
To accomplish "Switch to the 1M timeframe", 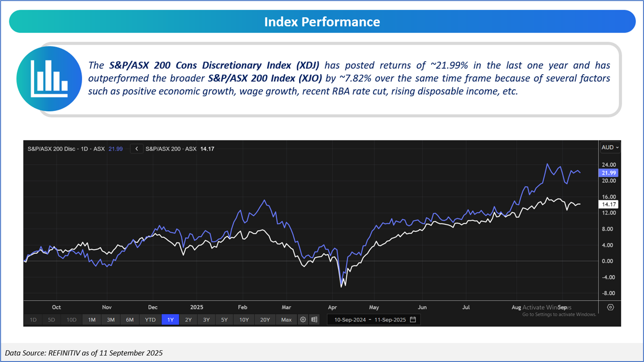I will (x=92, y=320).
